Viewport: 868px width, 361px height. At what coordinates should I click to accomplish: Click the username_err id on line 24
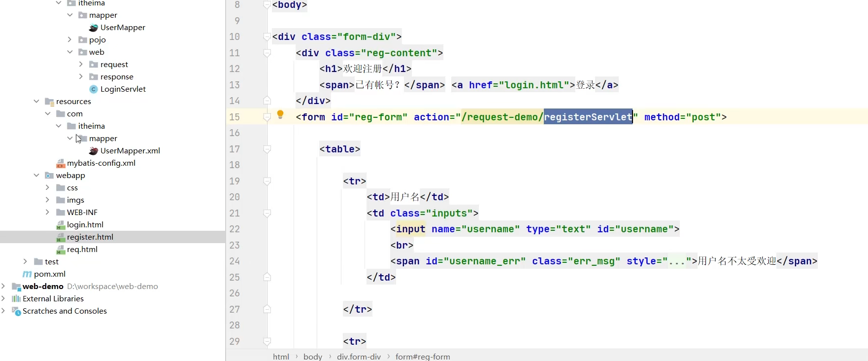484,261
